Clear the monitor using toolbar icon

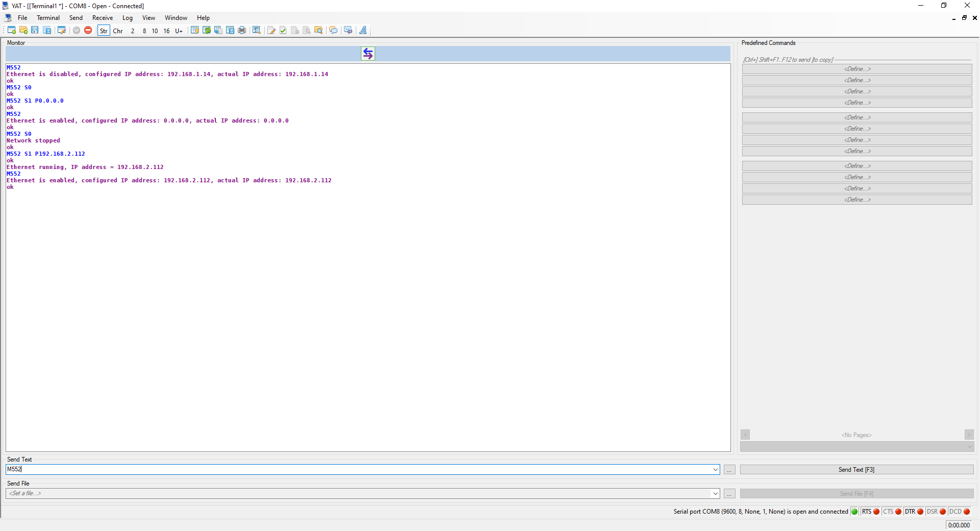pos(194,30)
